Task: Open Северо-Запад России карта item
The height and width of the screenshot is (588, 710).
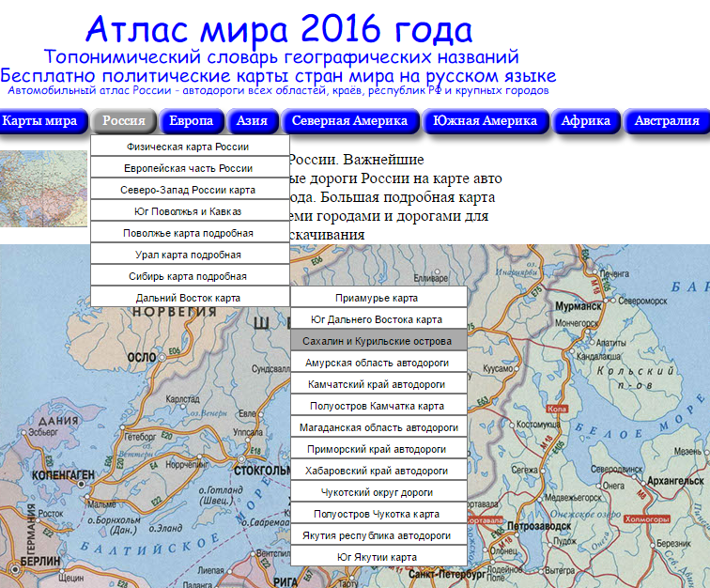Action: pyautogui.click(x=190, y=190)
